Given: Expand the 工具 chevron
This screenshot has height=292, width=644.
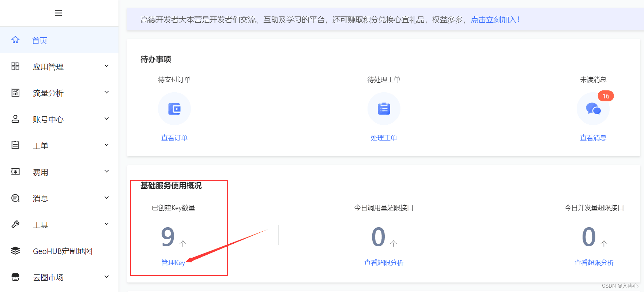Looking at the screenshot, I should [x=107, y=224].
